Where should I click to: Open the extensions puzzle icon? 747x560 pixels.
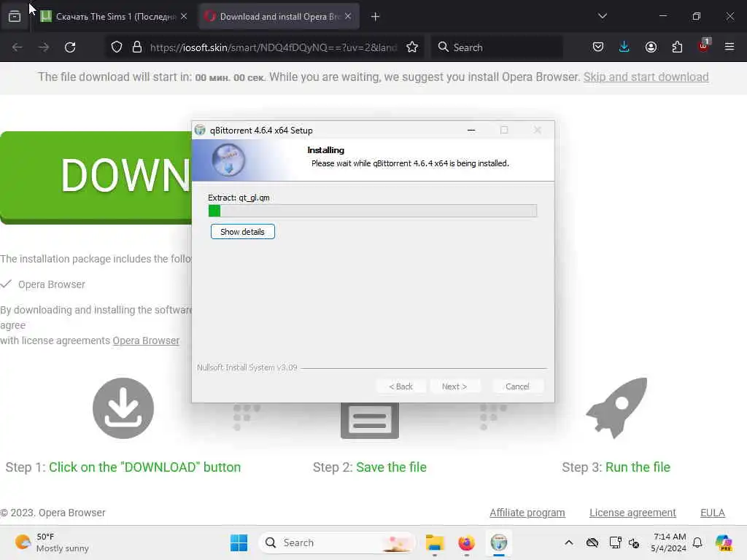point(677,47)
